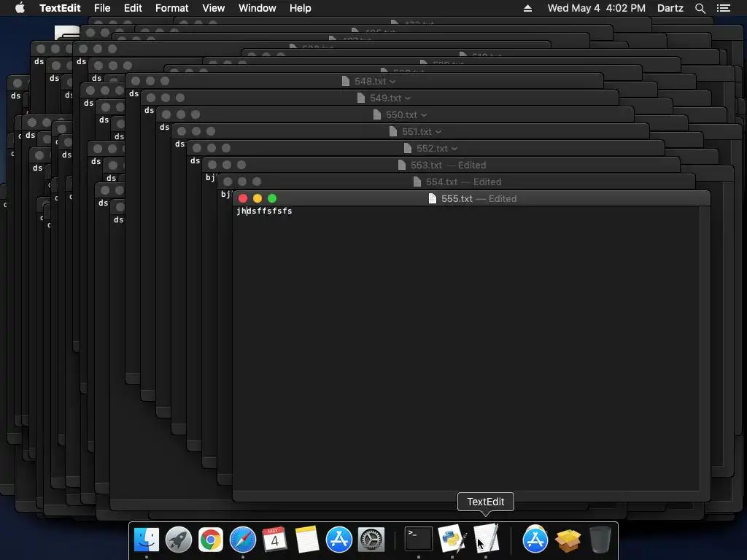Open Google Chrome from the Dock

click(x=211, y=540)
